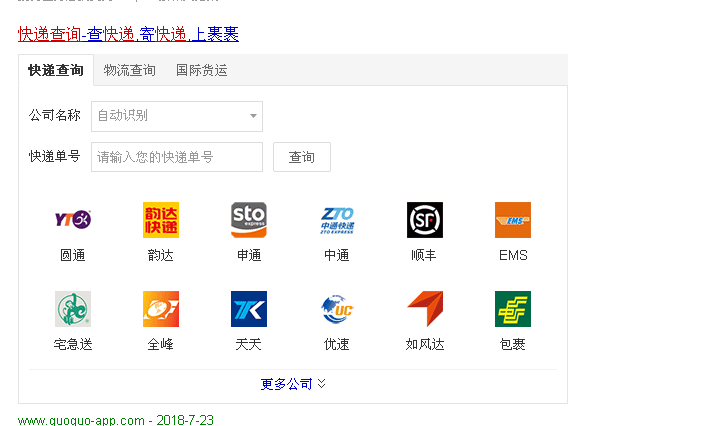
Task: Choose the sto express 申通 logo
Action: (249, 219)
